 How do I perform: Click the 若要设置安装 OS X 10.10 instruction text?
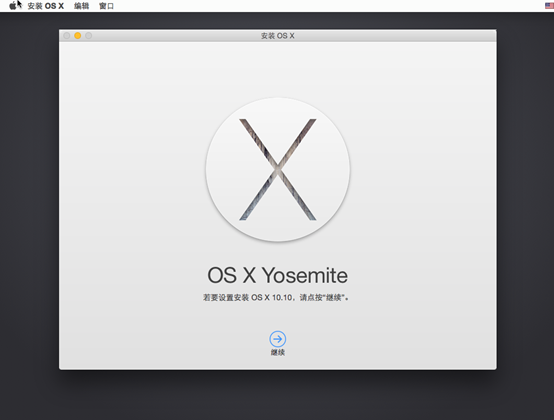click(x=276, y=297)
